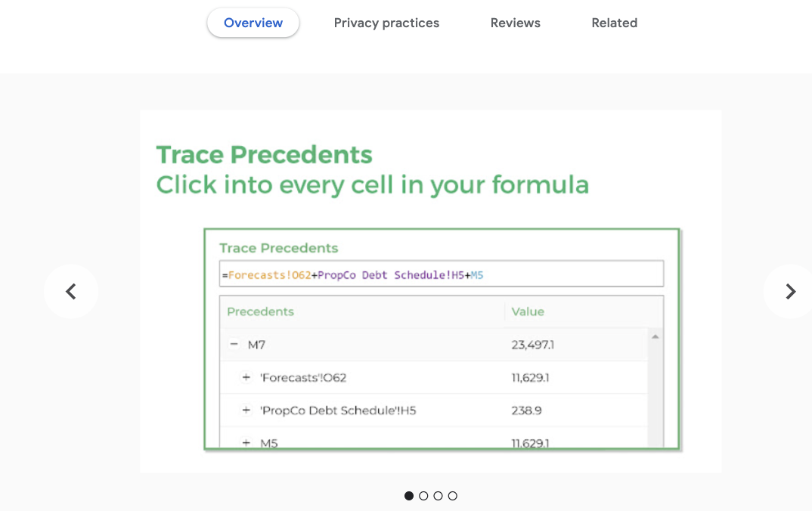Click the Trace Precedents formula field
812x511 pixels.
point(441,275)
